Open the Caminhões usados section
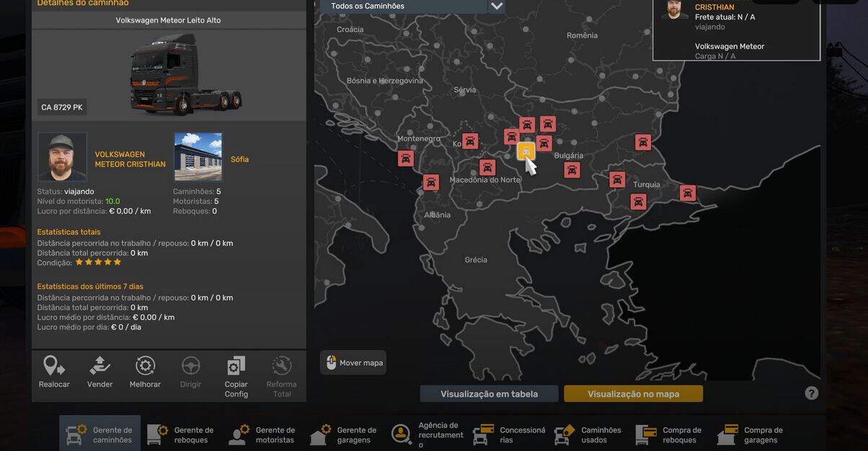Image resolution: width=868 pixels, height=451 pixels. pos(588,434)
